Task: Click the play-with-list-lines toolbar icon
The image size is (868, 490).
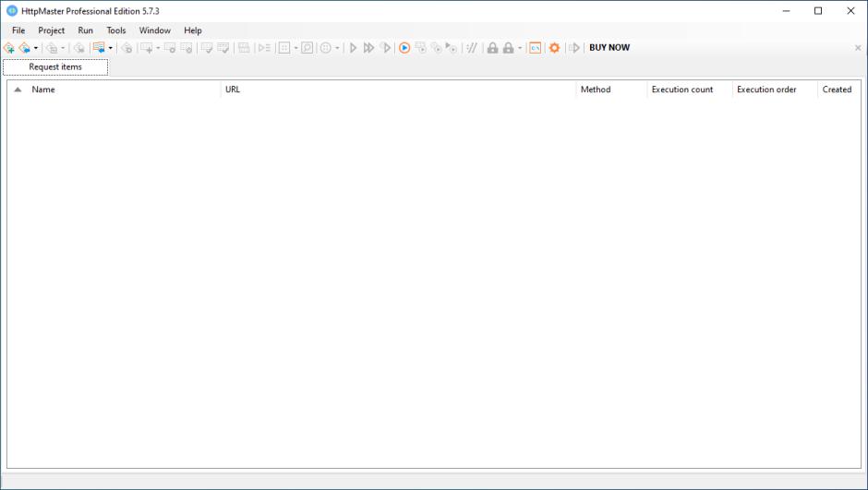Action: click(265, 48)
